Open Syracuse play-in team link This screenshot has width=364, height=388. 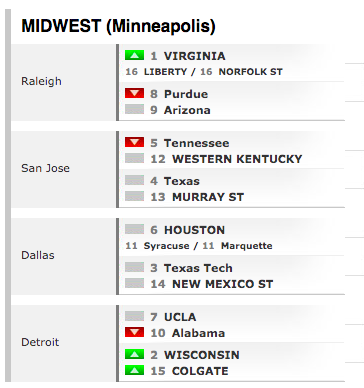click(166, 246)
